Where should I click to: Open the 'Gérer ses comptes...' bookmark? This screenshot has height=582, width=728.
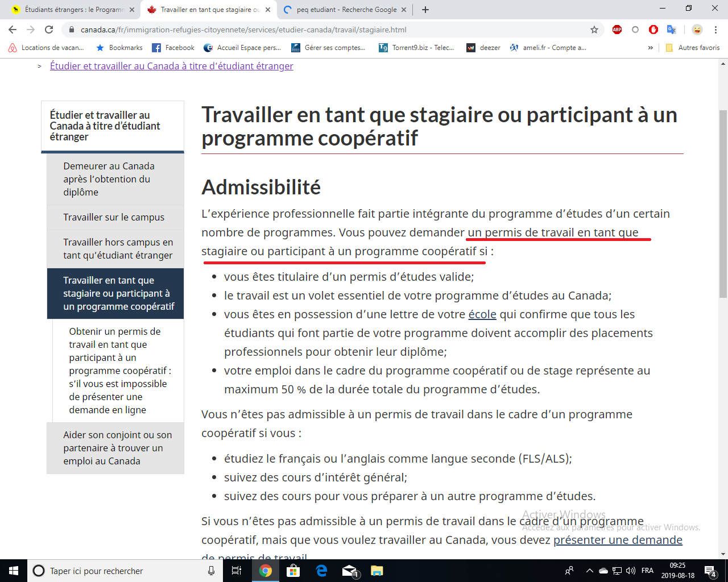(328, 48)
